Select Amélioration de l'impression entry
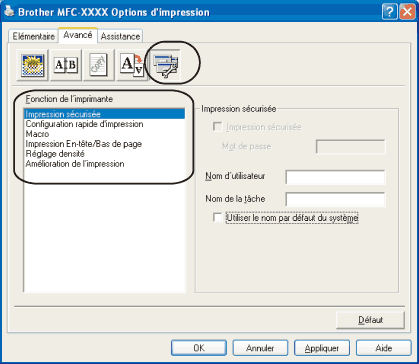Viewport: 419px width, 364px height. pyautogui.click(x=75, y=164)
